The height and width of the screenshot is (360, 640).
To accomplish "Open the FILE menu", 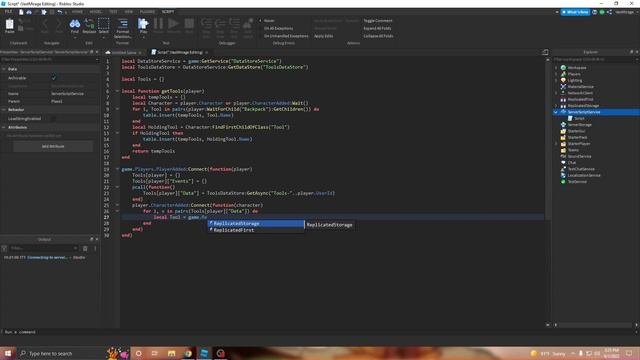I will 8,12.
